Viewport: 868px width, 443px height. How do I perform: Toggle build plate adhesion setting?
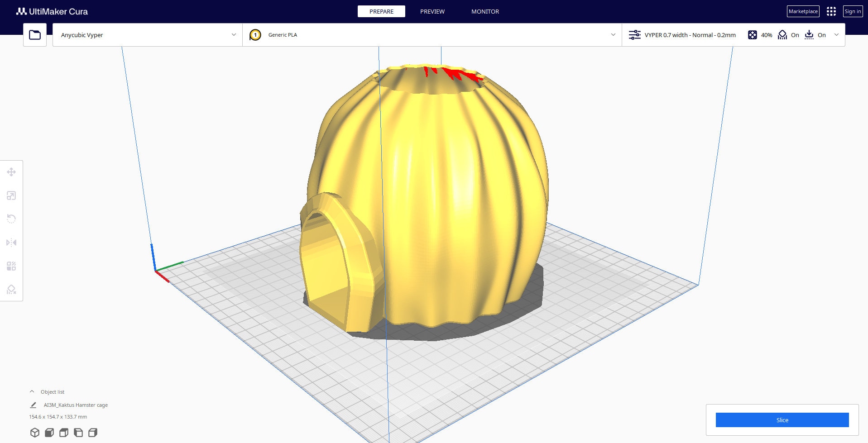[809, 35]
